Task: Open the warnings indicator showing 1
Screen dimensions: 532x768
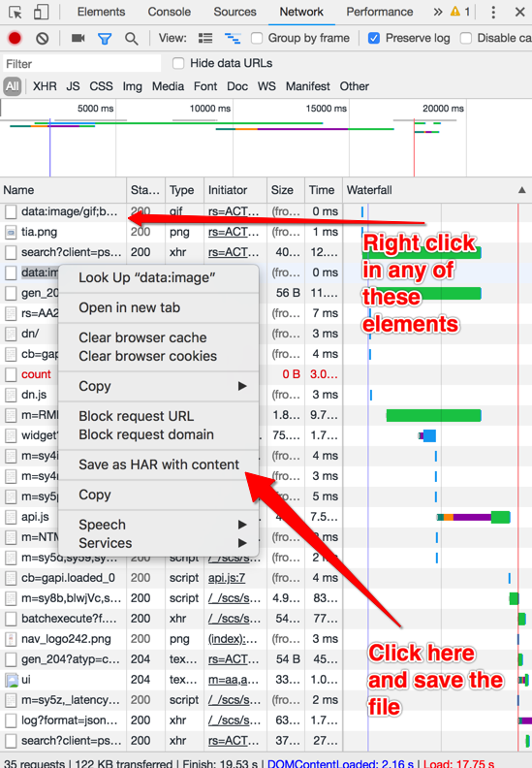Action: 460,12
